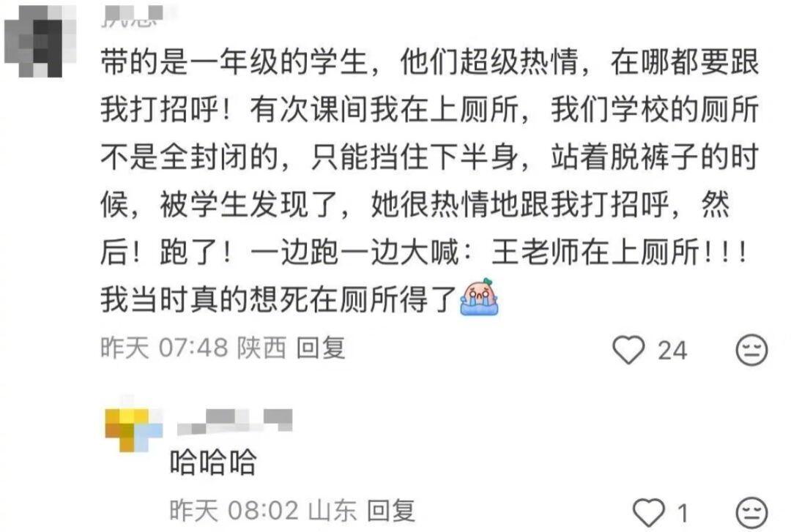This screenshot has width=791, height=532.
Task: Reply to the 哈哈哈 comment from 山东
Action: (x=390, y=511)
